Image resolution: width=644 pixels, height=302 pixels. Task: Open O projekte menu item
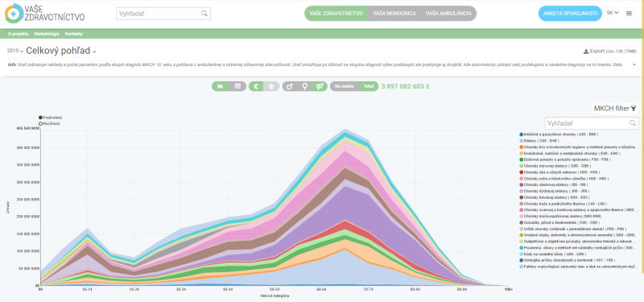(x=18, y=34)
